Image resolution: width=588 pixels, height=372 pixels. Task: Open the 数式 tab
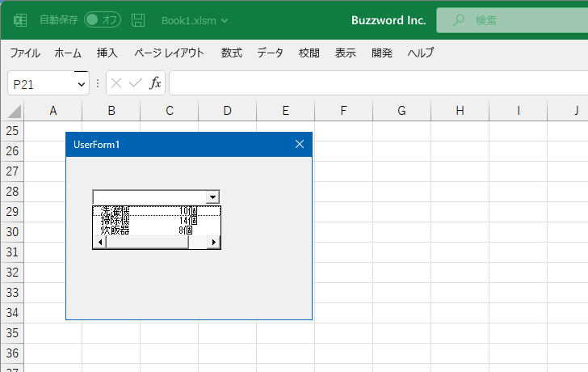click(231, 53)
